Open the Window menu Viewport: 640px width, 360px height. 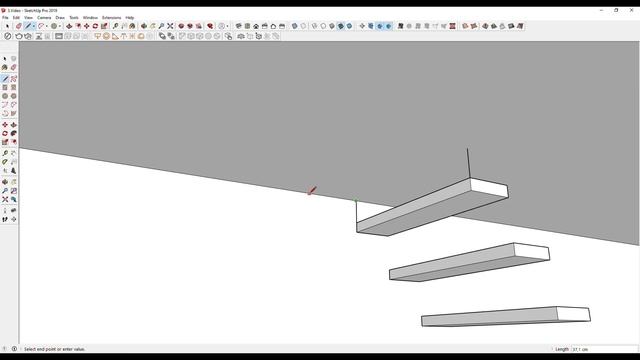(x=90, y=18)
